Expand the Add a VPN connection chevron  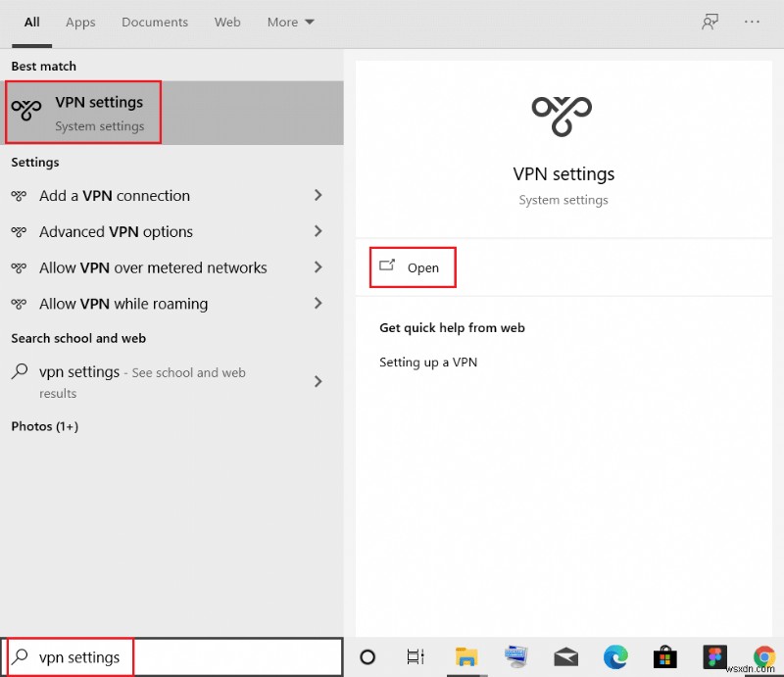[x=318, y=195]
